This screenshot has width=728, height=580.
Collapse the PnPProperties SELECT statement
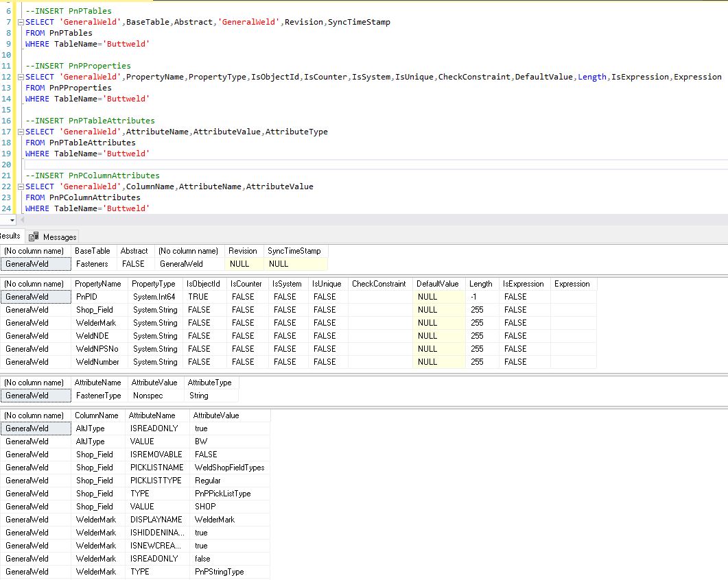[x=21, y=77]
